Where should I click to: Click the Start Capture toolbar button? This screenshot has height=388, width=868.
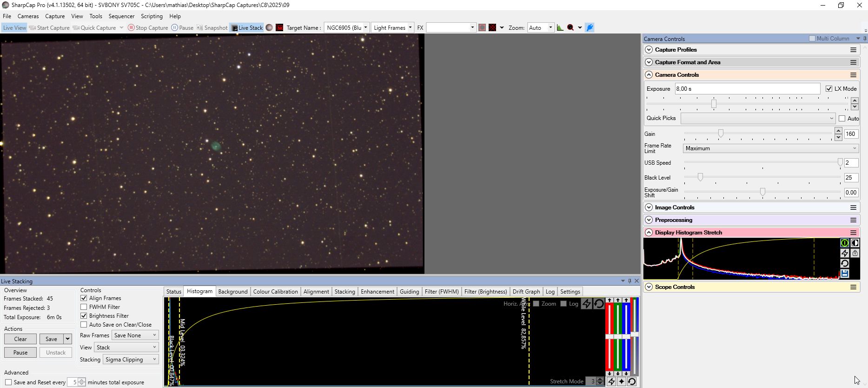click(49, 28)
